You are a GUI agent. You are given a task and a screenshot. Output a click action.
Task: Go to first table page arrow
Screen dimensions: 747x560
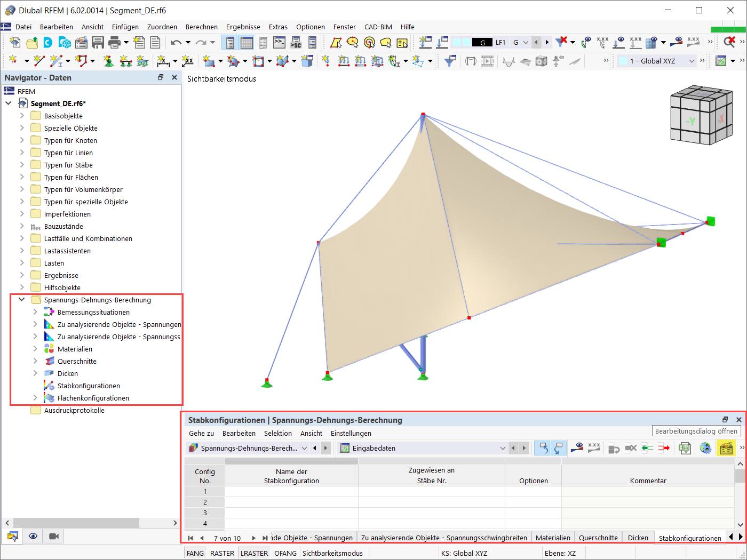coord(190,538)
